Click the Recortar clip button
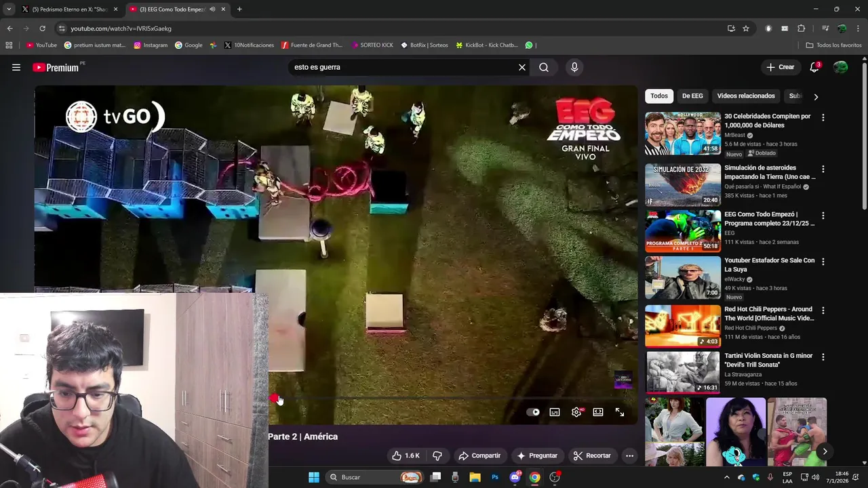The image size is (868, 488). pyautogui.click(x=592, y=455)
